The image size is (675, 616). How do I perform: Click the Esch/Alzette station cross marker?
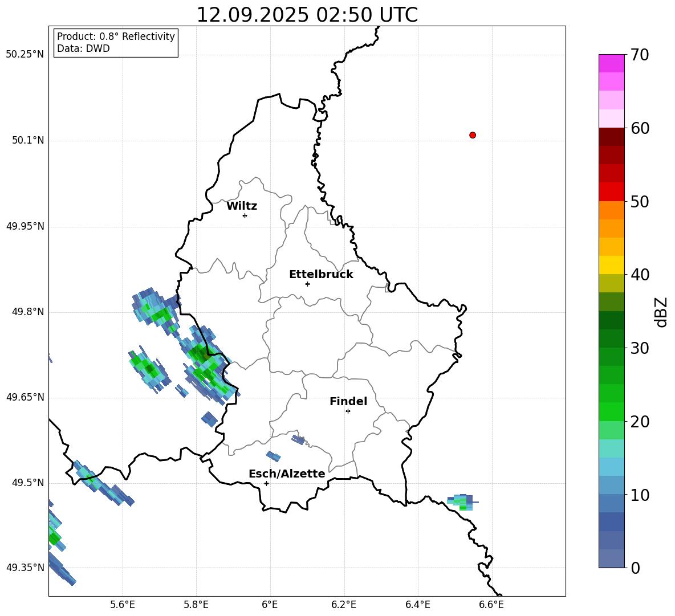(266, 483)
